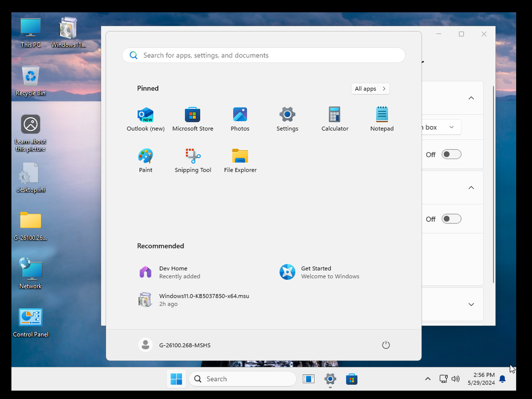The height and width of the screenshot is (399, 532).
Task: Open Notepad from pinned apps
Action: [382, 119]
